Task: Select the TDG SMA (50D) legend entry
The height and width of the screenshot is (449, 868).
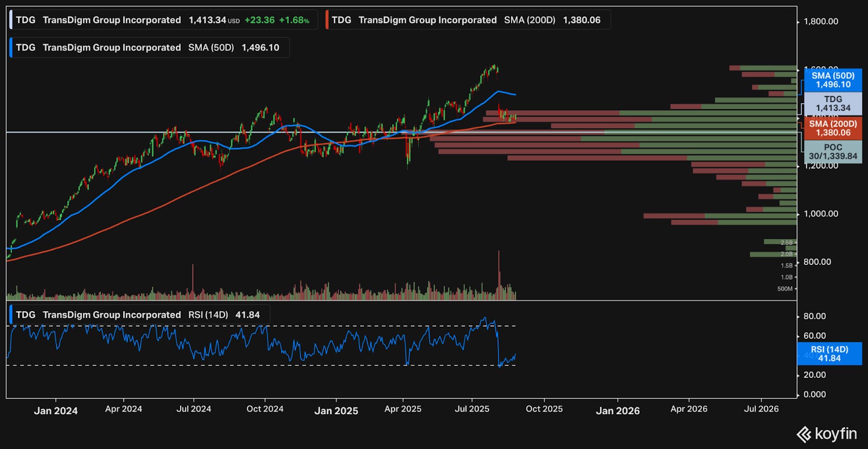Action: (x=149, y=48)
